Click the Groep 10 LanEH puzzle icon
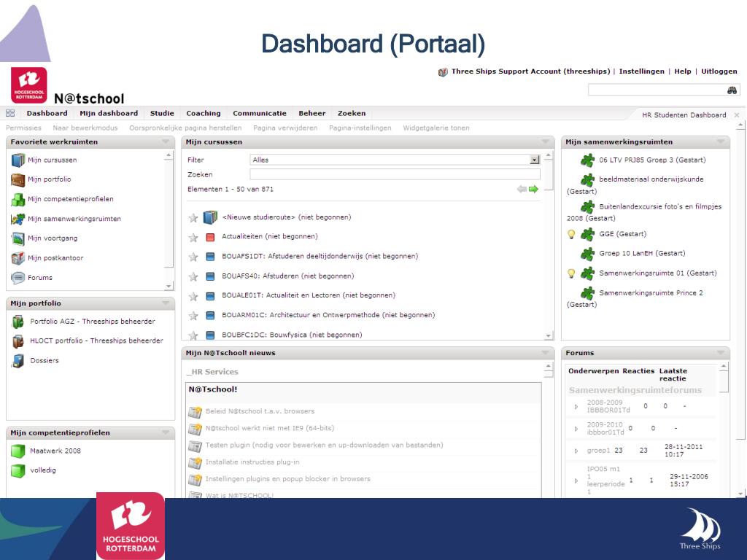 (x=587, y=254)
